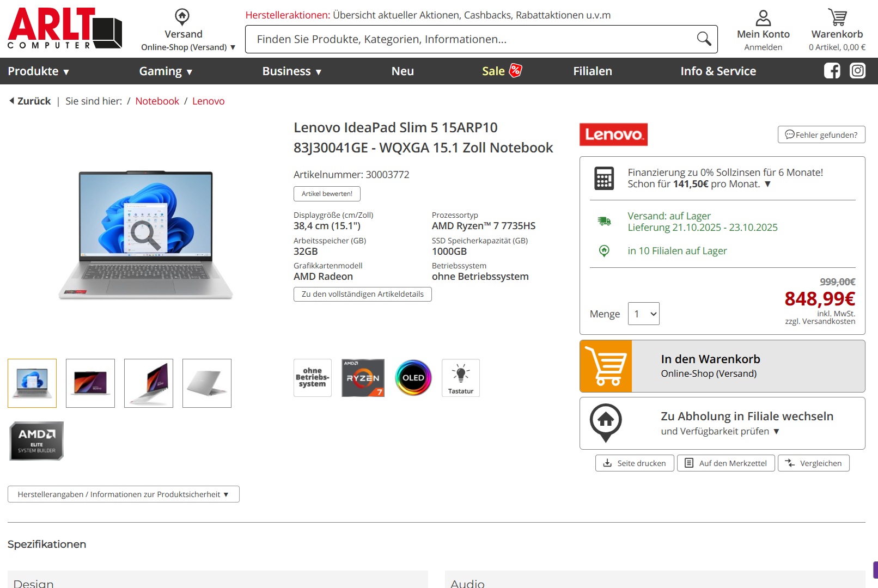Click the Artikelnummer 30003772 text
Screen dimensions: 878x588
(351, 175)
